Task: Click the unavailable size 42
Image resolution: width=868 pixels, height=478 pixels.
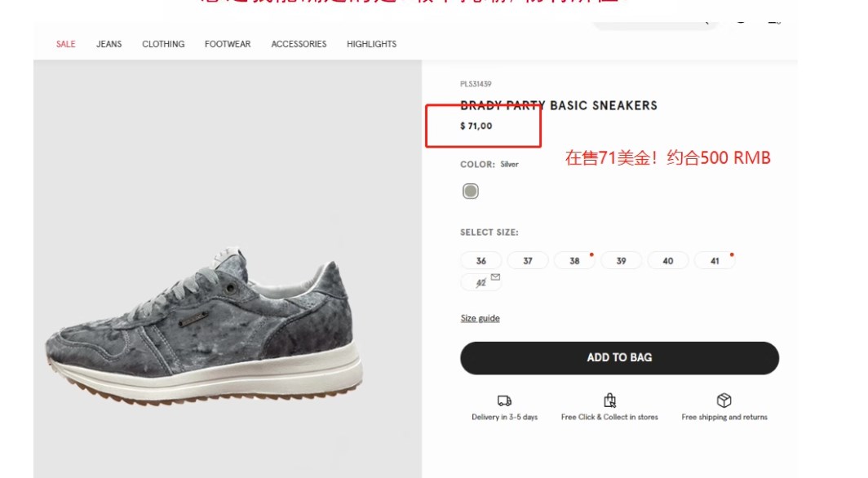Action: (x=481, y=283)
